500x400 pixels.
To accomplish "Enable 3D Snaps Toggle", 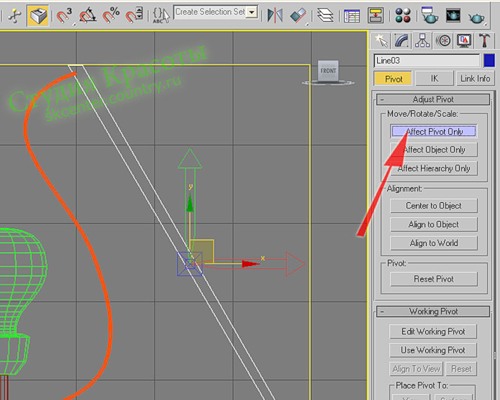I will [64, 16].
